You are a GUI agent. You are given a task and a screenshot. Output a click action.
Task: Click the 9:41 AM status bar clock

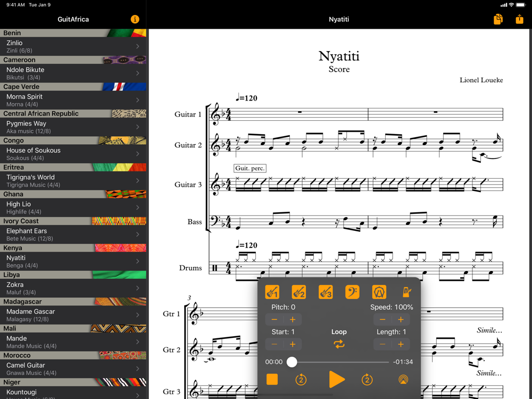point(15,5)
